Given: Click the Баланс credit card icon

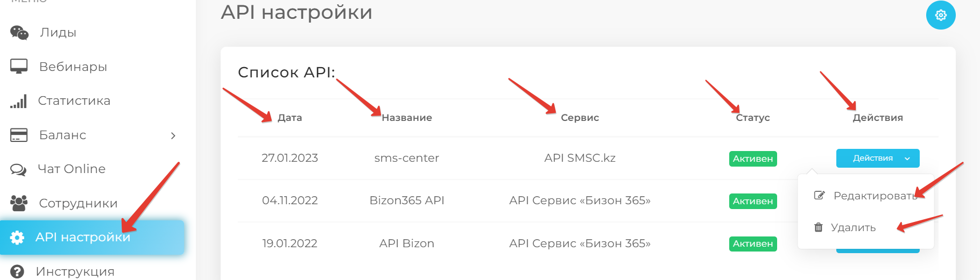Looking at the screenshot, I should (19, 135).
